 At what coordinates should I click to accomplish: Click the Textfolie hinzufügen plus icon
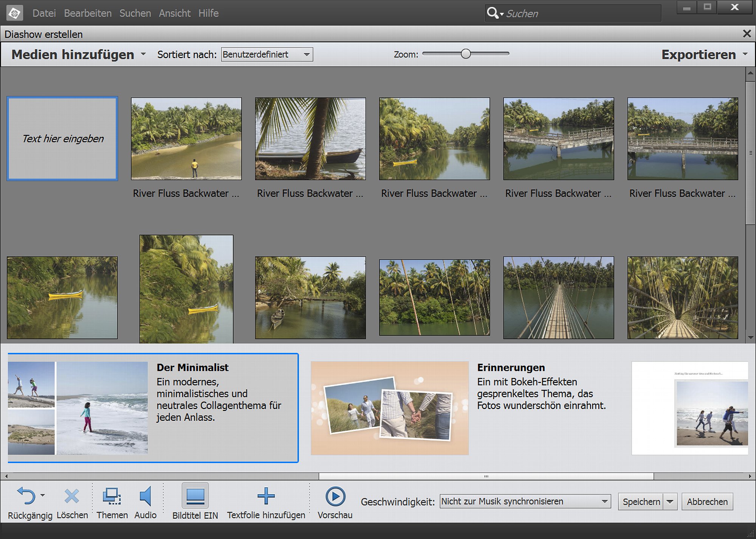266,496
